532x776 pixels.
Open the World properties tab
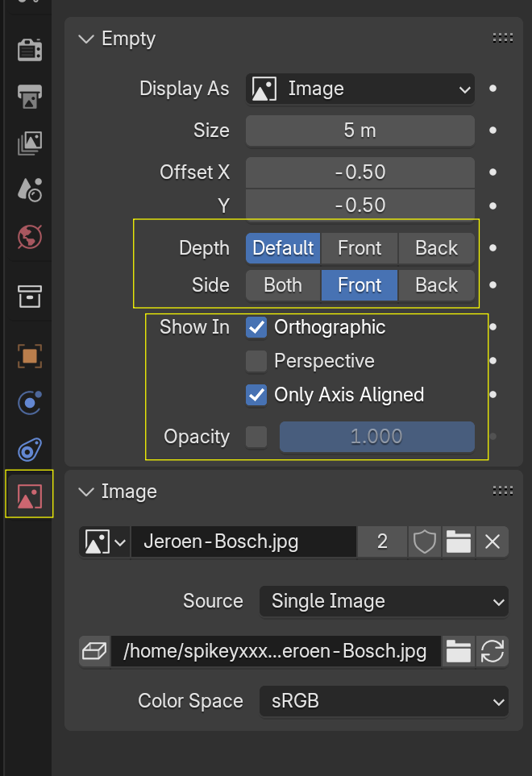pos(30,237)
